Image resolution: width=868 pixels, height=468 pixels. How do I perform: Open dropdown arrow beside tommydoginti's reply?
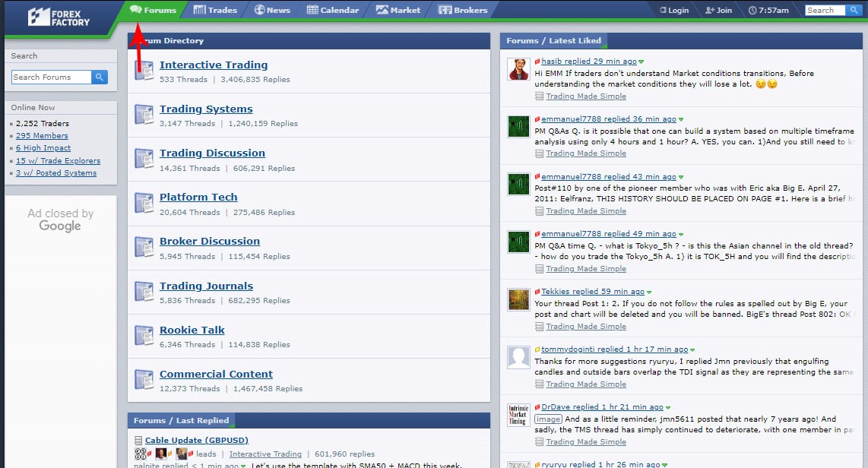point(692,349)
